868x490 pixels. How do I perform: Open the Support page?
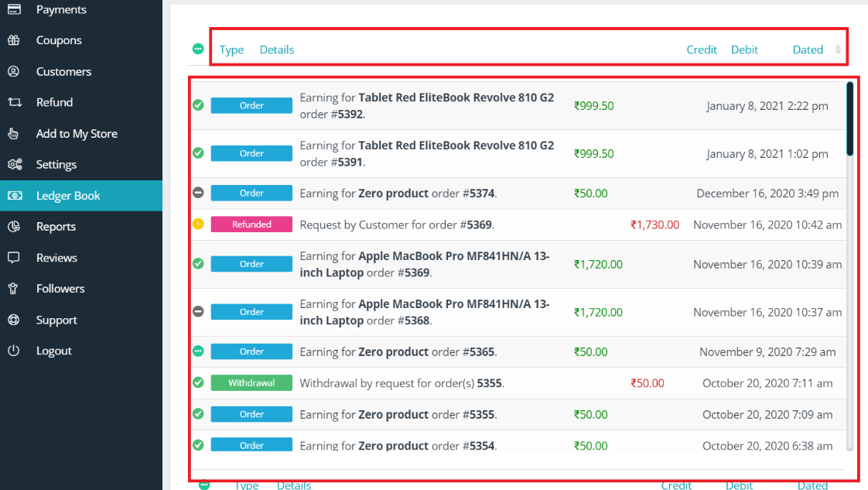(x=80, y=320)
